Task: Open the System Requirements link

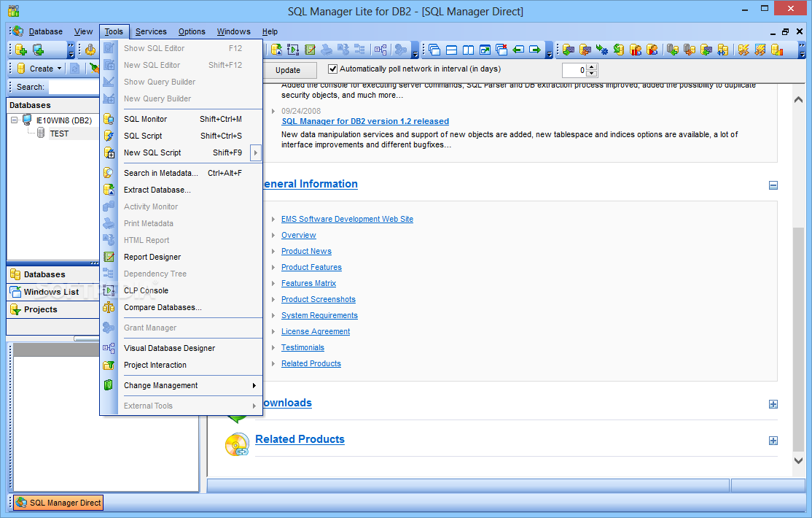Action: click(x=319, y=316)
